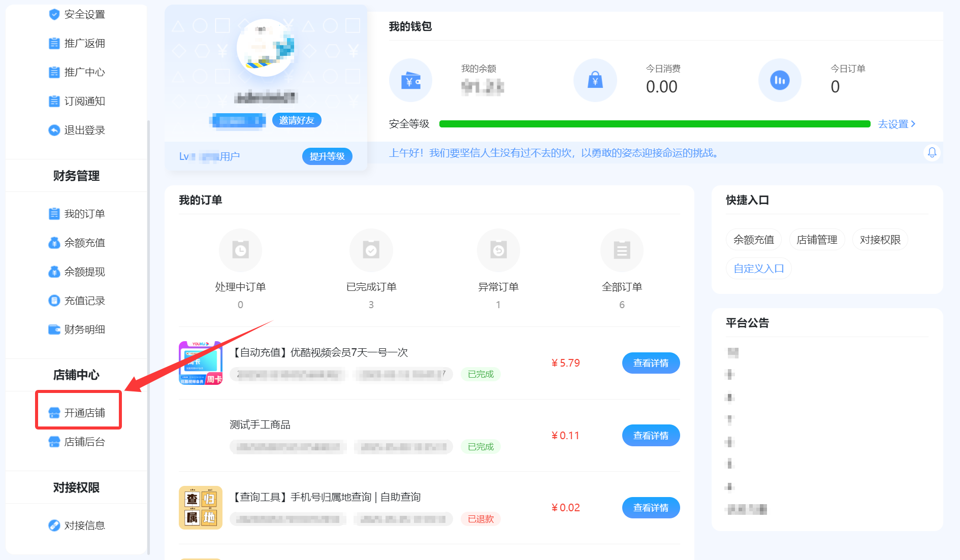Click the 今日订单 chart icon

(x=780, y=80)
